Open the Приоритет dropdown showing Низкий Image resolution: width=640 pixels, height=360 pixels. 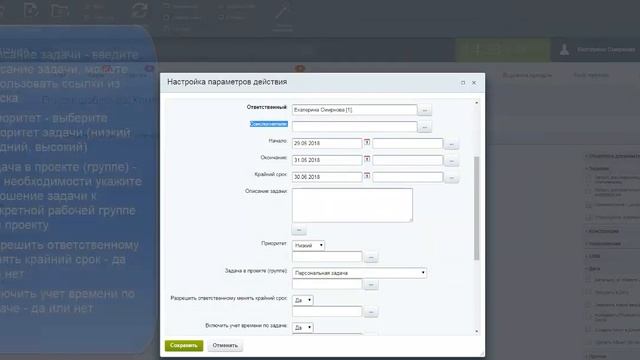pyautogui.click(x=309, y=245)
